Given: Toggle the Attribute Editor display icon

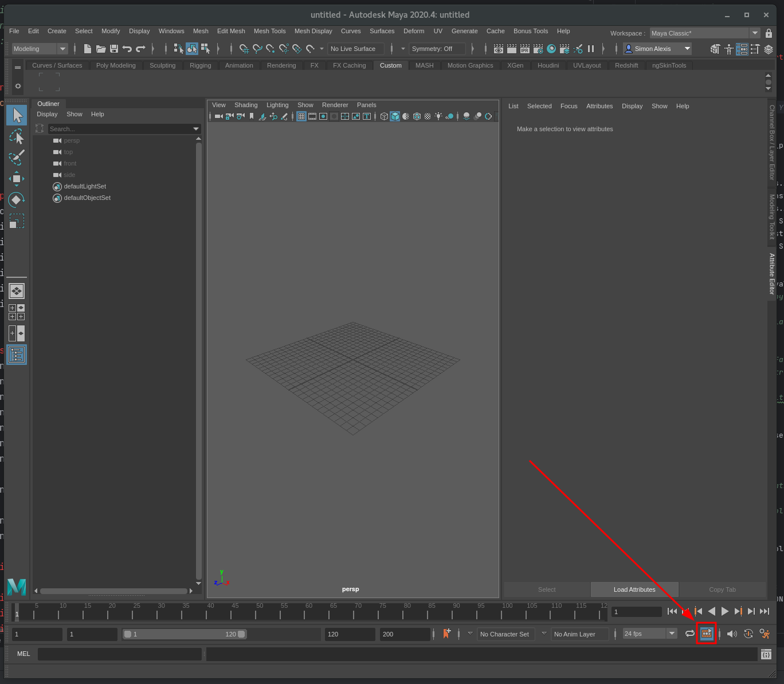Looking at the screenshot, I should pos(742,49).
